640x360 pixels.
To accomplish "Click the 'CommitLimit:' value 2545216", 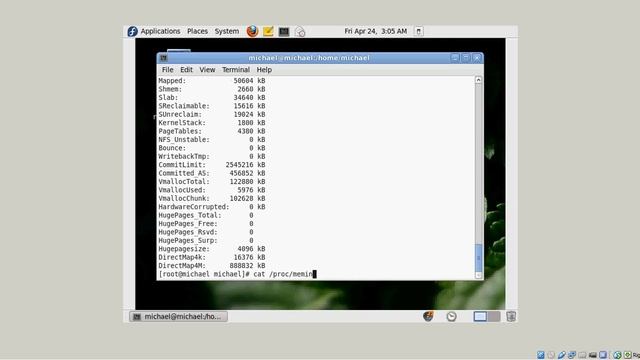I will pyautogui.click(x=239, y=165).
